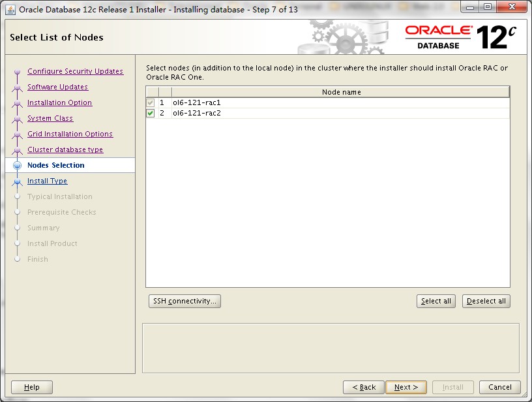Screen dimensions: 532x402
Task: Click the Software Updates step bullet
Action: [x=18, y=87]
